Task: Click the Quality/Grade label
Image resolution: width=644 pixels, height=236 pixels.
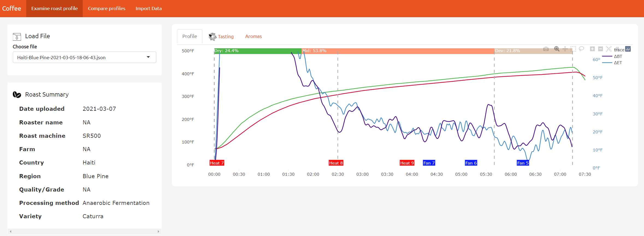Action: click(42, 190)
